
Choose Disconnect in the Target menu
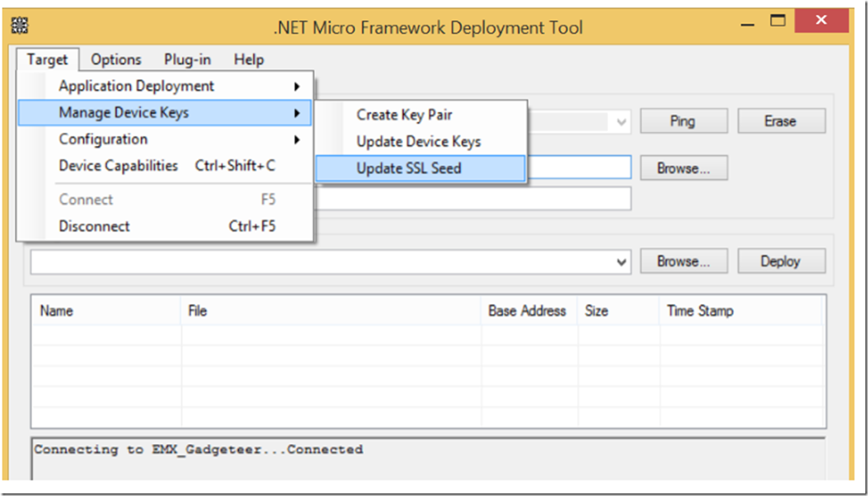tap(165, 226)
